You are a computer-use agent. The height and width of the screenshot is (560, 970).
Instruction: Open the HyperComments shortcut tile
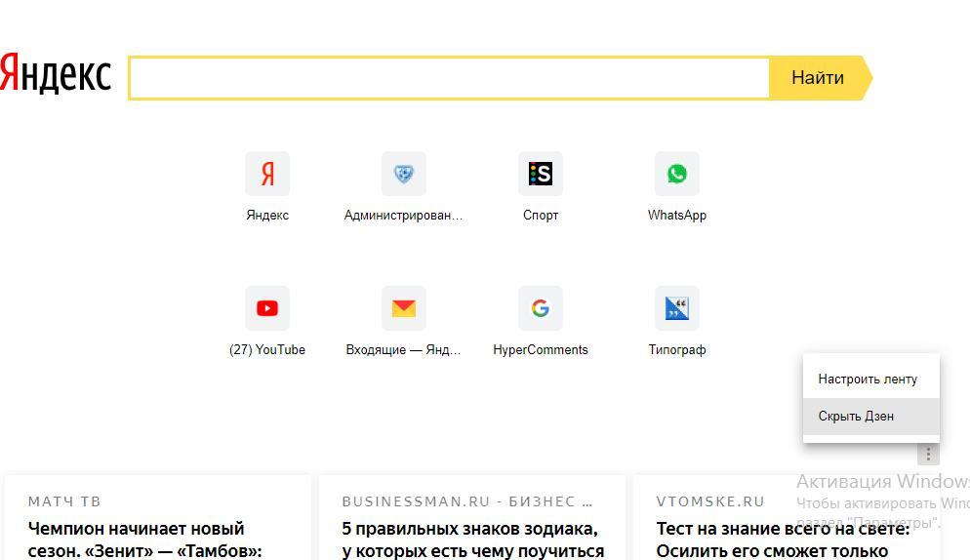(x=540, y=308)
